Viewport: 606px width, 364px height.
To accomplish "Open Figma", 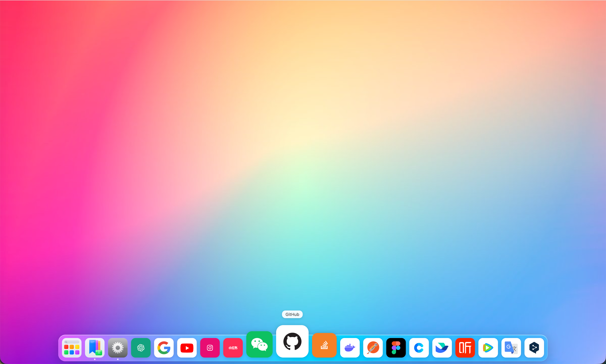I will pyautogui.click(x=396, y=348).
